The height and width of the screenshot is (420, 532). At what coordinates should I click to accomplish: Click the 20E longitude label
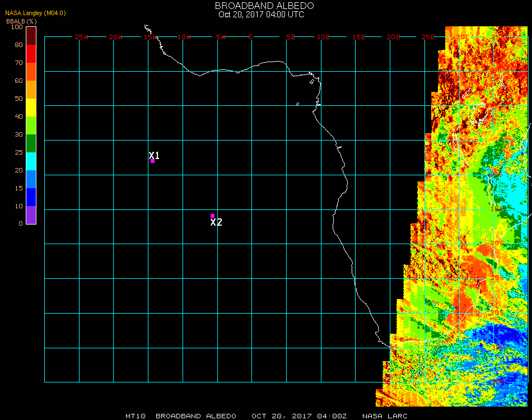tap(394, 37)
